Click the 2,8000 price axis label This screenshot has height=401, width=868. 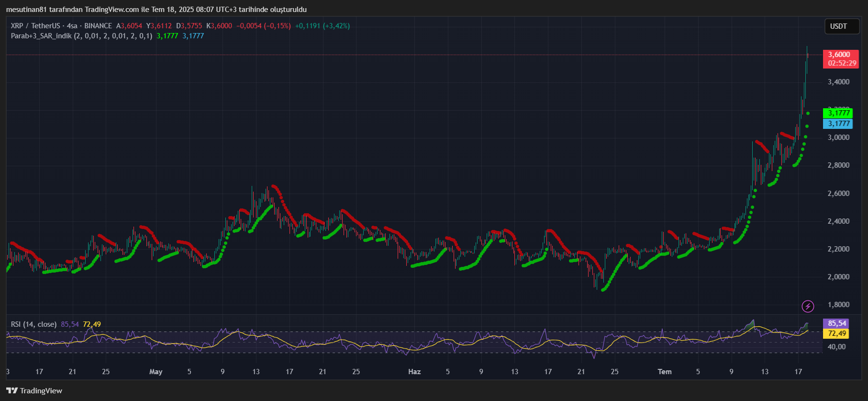tap(839, 165)
